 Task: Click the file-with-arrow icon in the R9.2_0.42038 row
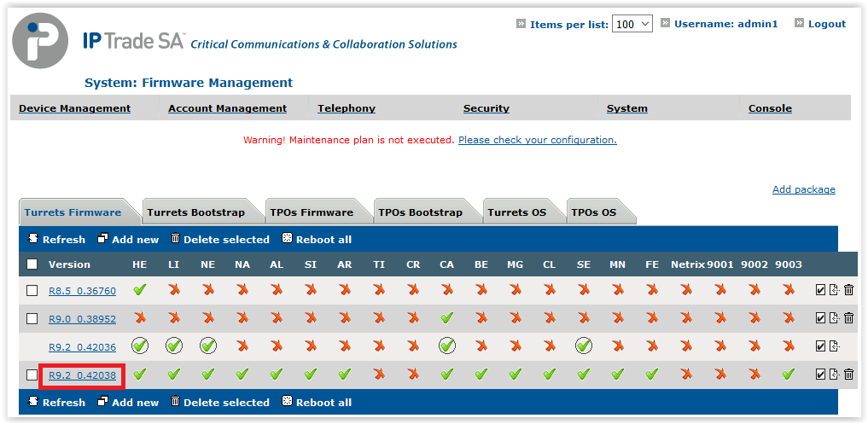tap(834, 375)
